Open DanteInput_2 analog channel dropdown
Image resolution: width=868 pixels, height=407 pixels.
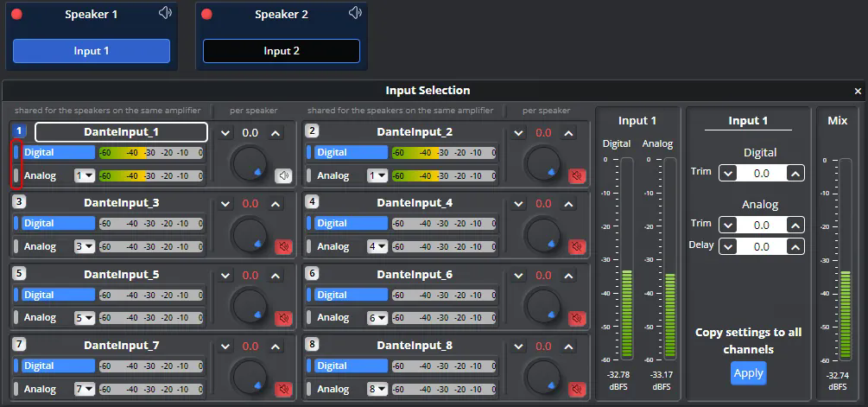pyautogui.click(x=377, y=176)
